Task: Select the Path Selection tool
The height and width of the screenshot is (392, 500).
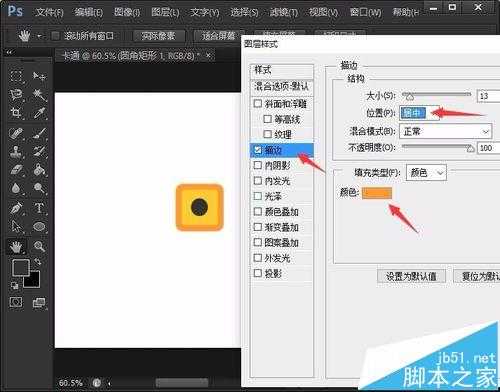Action: point(16,227)
